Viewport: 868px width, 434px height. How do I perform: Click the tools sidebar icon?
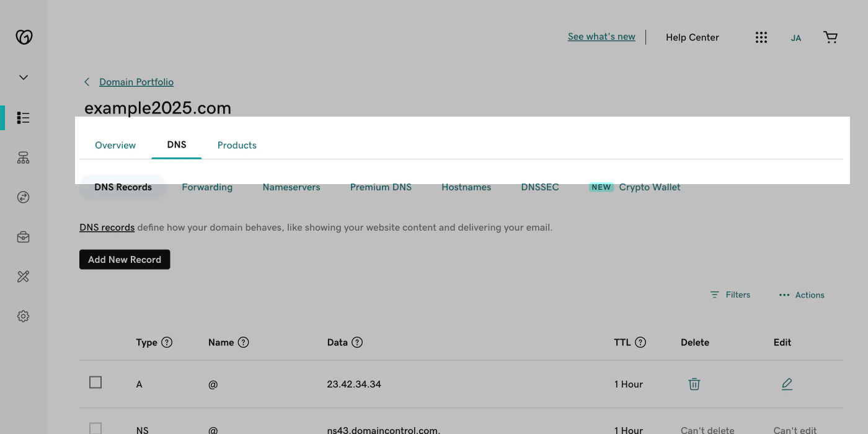(x=23, y=276)
